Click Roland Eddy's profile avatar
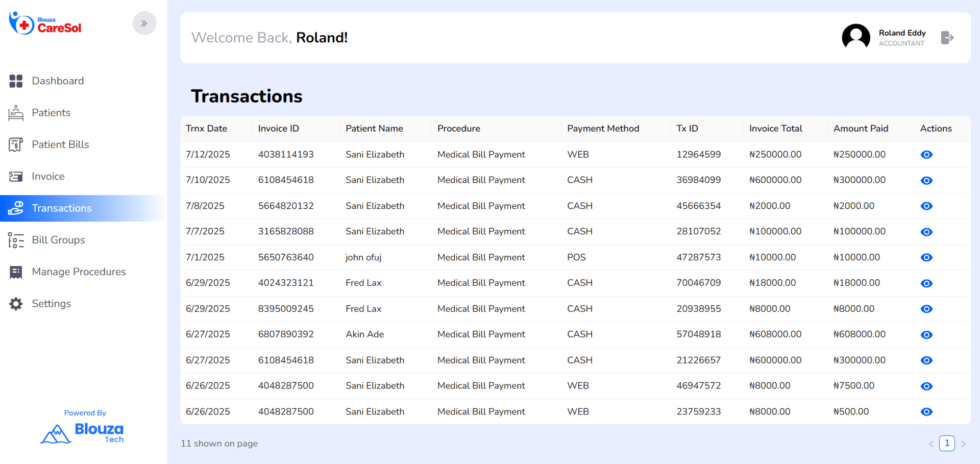Screen dimensions: 980x464 [855, 37]
